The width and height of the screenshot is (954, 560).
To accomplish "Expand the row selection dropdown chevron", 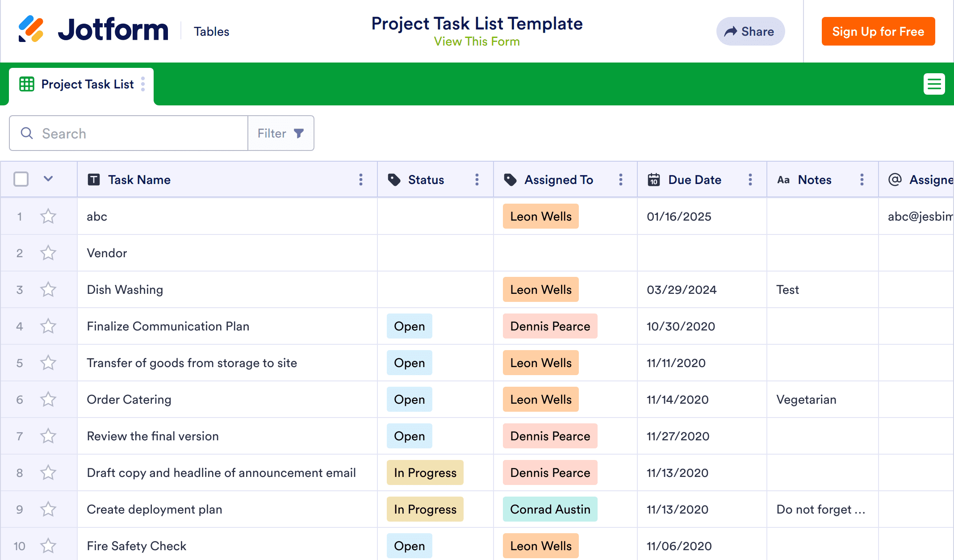I will [x=48, y=179].
